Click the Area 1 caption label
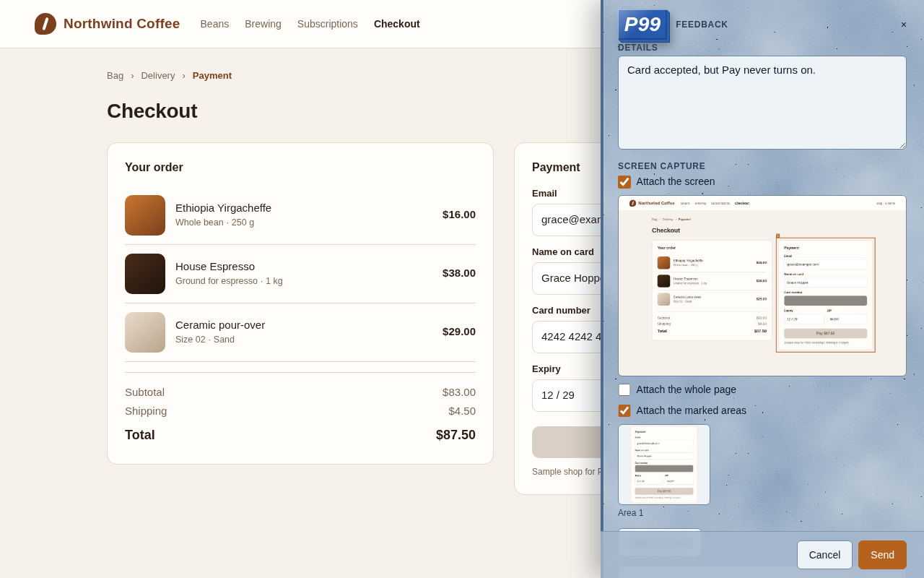Viewport: 924px width, 578px height. tap(630, 513)
